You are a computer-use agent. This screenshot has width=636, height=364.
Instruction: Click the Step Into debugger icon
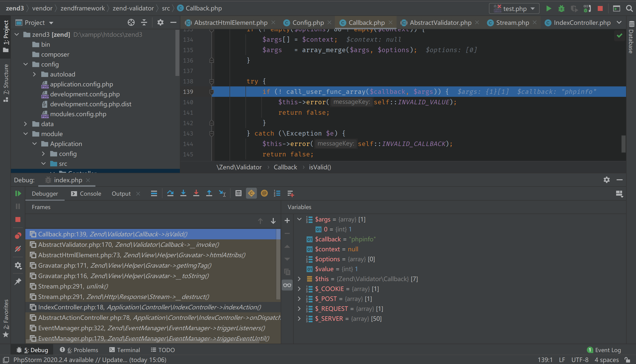click(183, 193)
